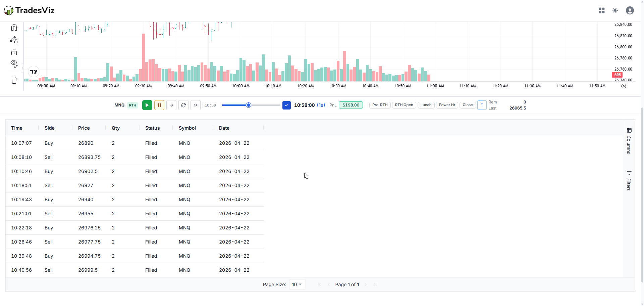The width and height of the screenshot is (644, 306).
Task: Click the trash remove drawings icon
Action: click(14, 80)
